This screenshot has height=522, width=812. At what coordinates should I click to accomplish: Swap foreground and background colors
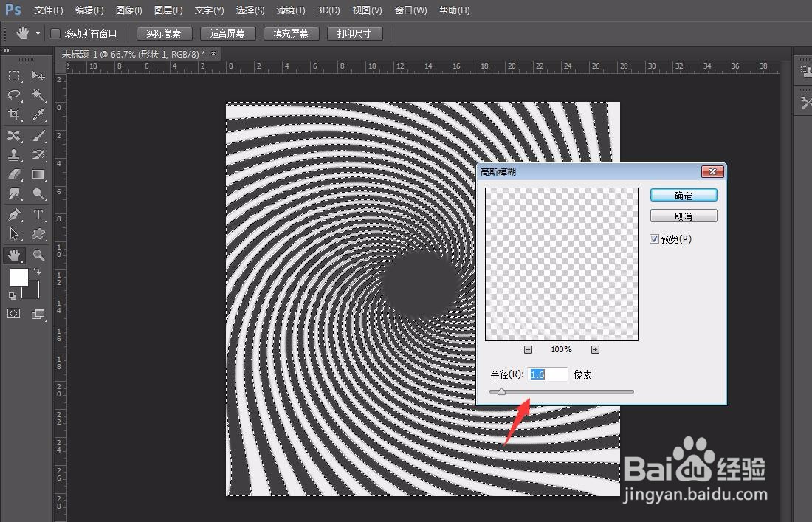click(37, 271)
